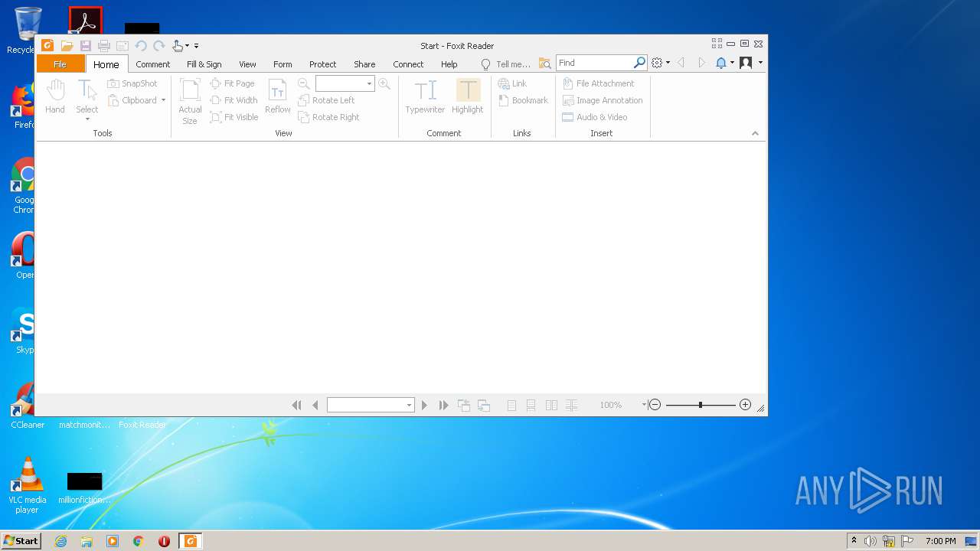Image resolution: width=980 pixels, height=551 pixels.
Task: Select the Hand tool
Action: [x=55, y=96]
